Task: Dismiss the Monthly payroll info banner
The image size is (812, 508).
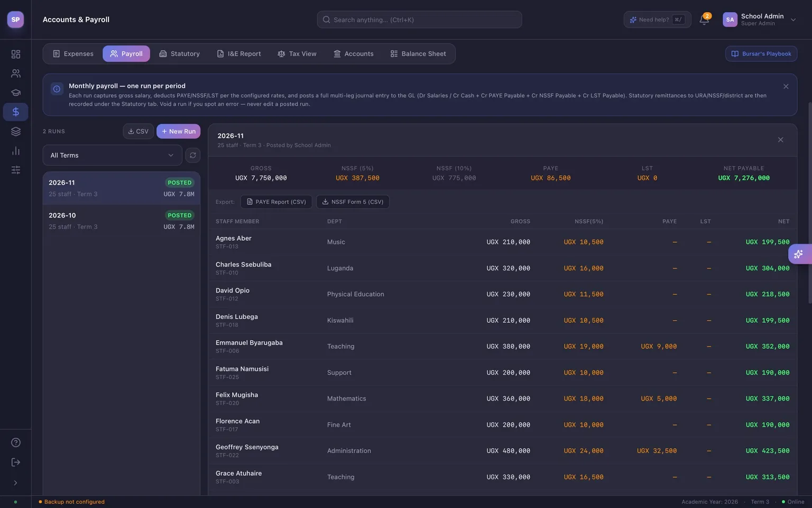Action: pos(786,86)
